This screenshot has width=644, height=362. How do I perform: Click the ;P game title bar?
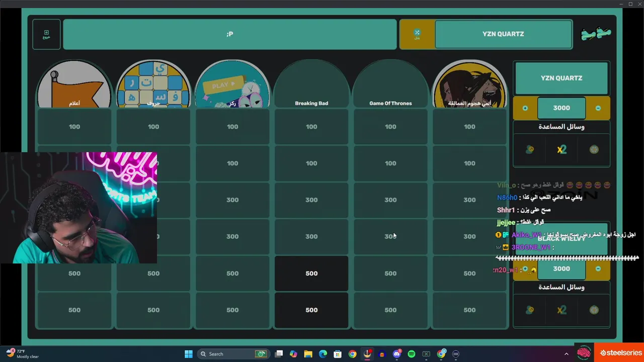(x=230, y=34)
